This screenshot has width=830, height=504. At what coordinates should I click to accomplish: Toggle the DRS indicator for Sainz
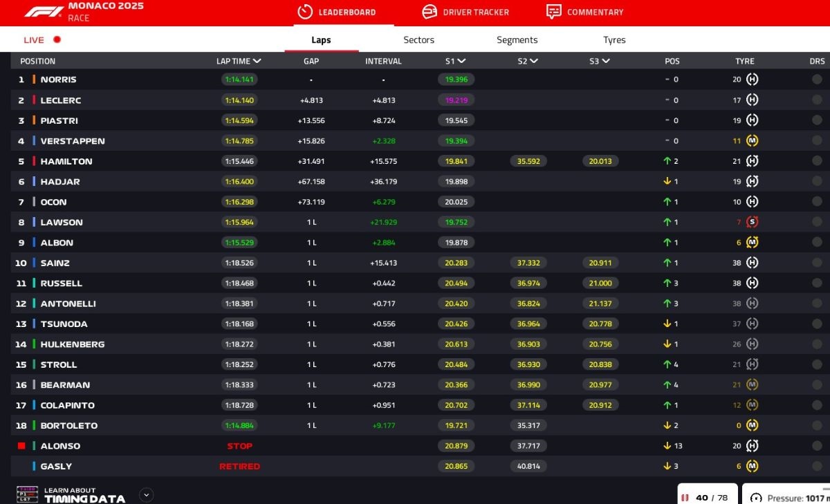click(x=817, y=263)
